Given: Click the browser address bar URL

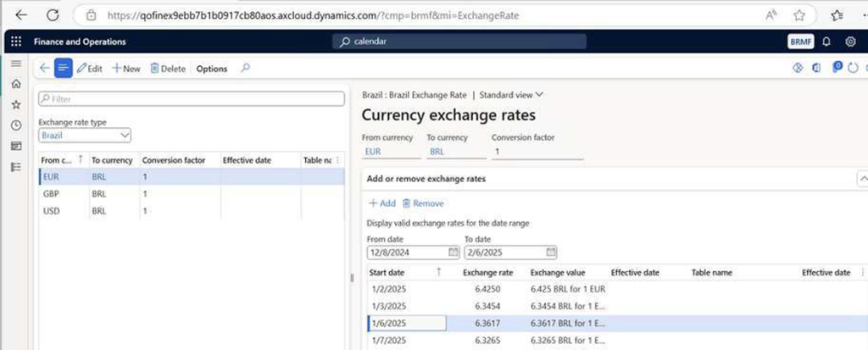Looking at the screenshot, I should pos(313,16).
